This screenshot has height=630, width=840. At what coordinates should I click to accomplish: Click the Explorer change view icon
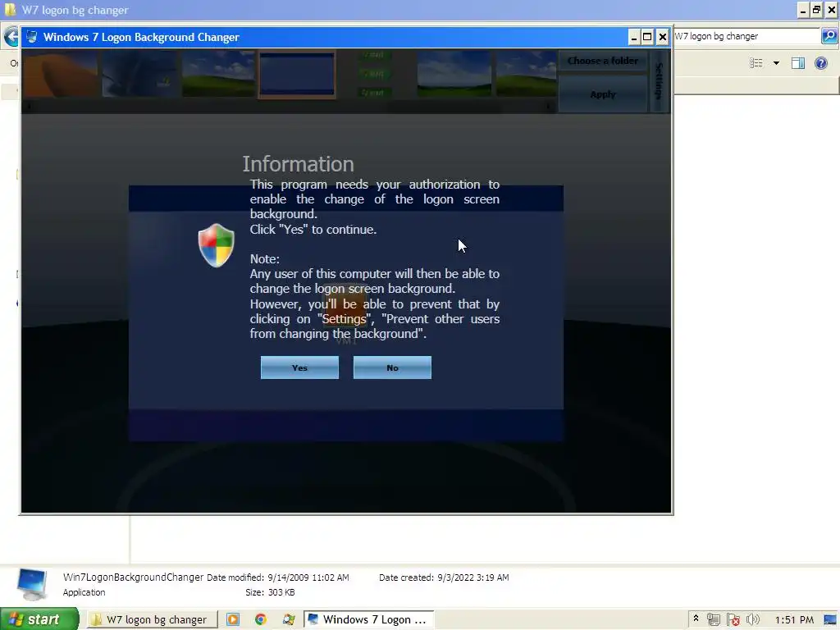[x=756, y=63]
